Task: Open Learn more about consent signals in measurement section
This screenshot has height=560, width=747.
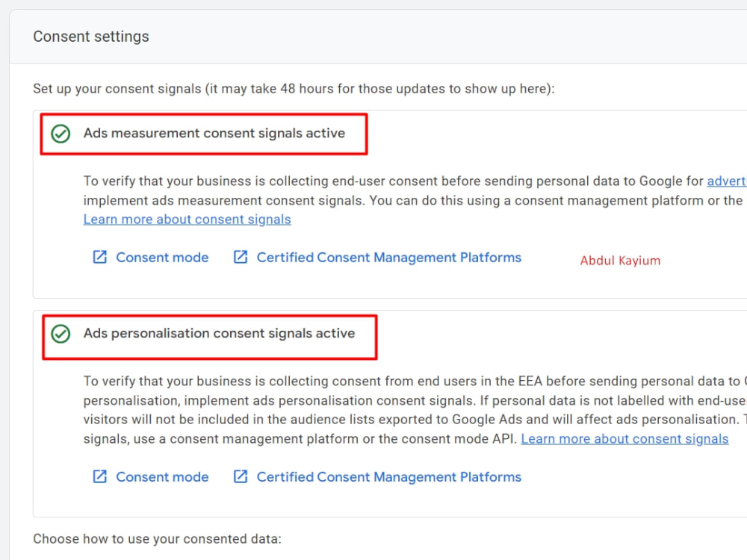Action: pos(187,219)
